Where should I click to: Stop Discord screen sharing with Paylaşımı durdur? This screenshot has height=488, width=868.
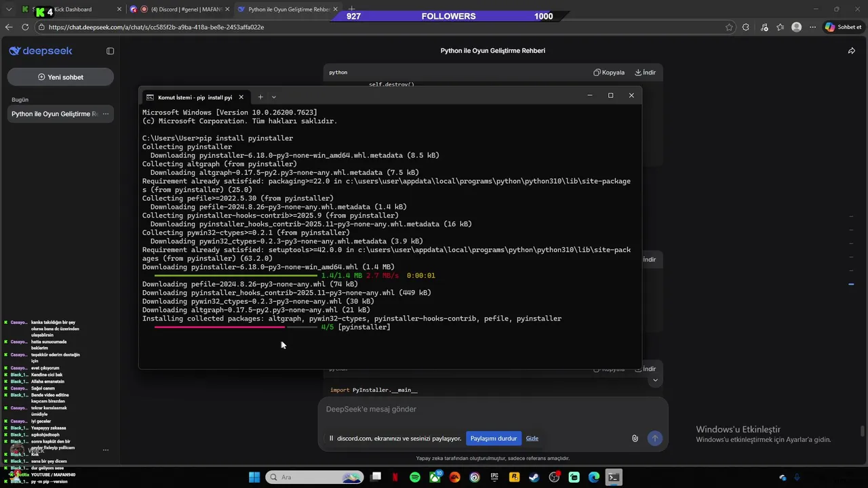point(494,439)
